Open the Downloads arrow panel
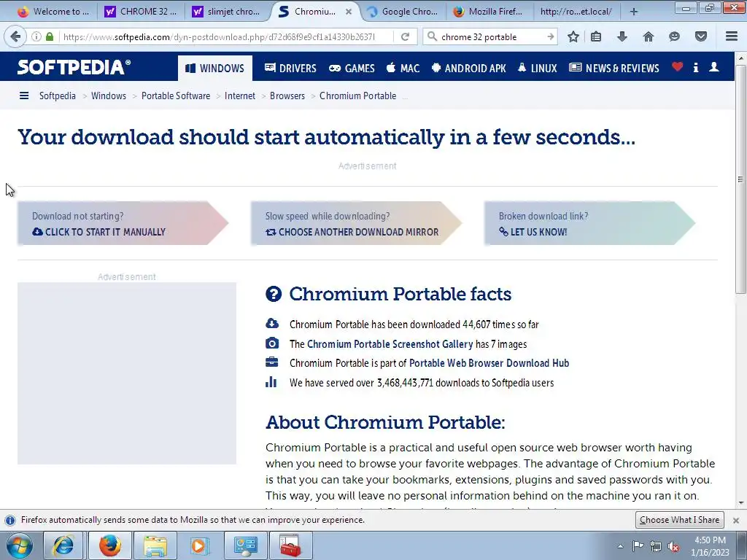The height and width of the screenshot is (560, 747). (622, 36)
